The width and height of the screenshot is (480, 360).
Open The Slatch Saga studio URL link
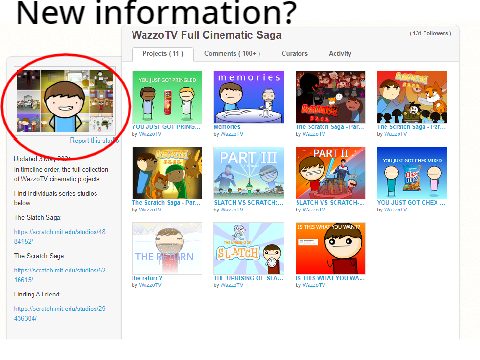click(59, 236)
